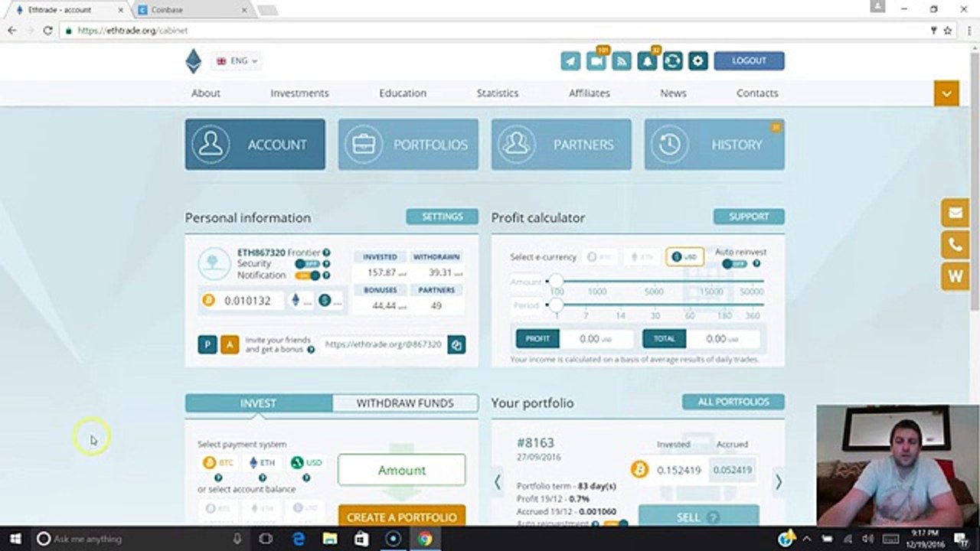Image resolution: width=980 pixels, height=551 pixels.
Task: Select BTC e-currency in Profit calculator
Action: tap(599, 257)
